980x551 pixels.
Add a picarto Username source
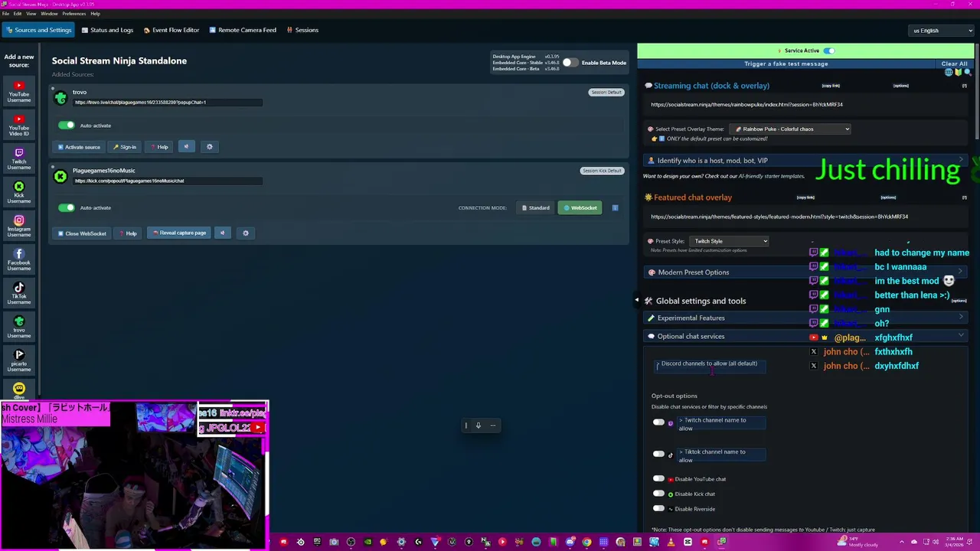[x=19, y=361]
